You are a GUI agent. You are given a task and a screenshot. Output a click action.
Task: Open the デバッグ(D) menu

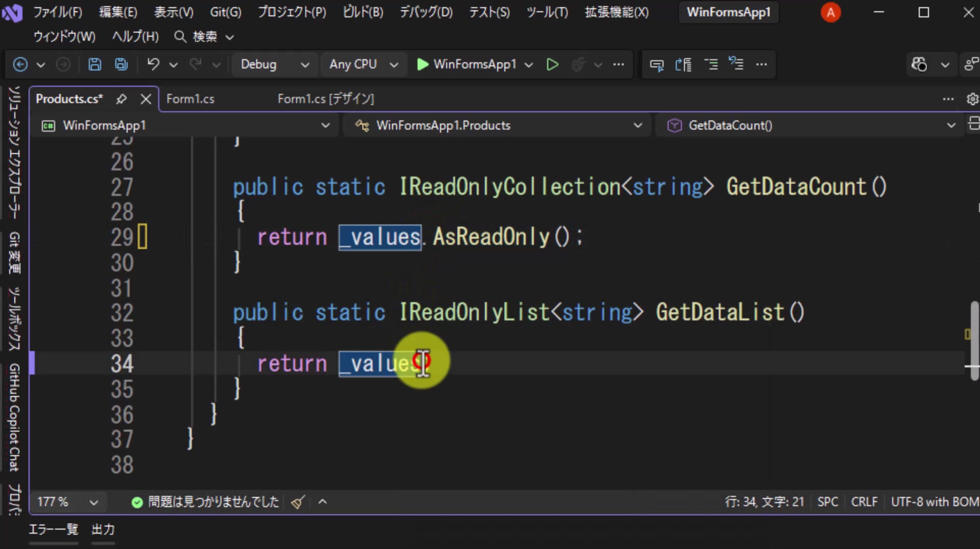[x=426, y=12]
